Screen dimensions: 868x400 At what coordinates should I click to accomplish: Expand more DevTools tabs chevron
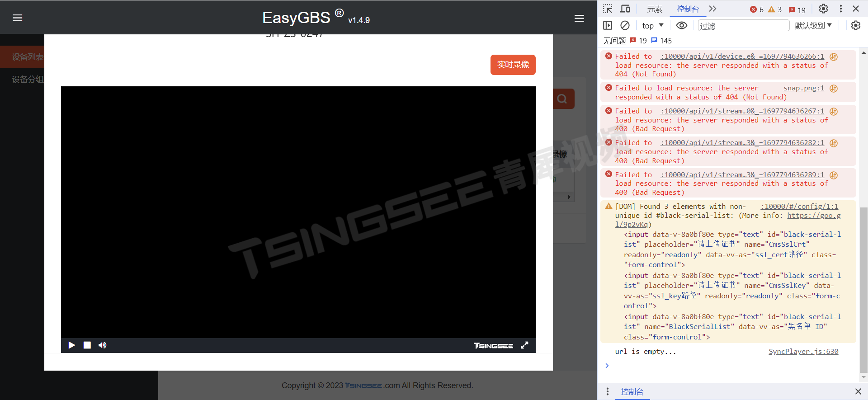[x=713, y=9]
